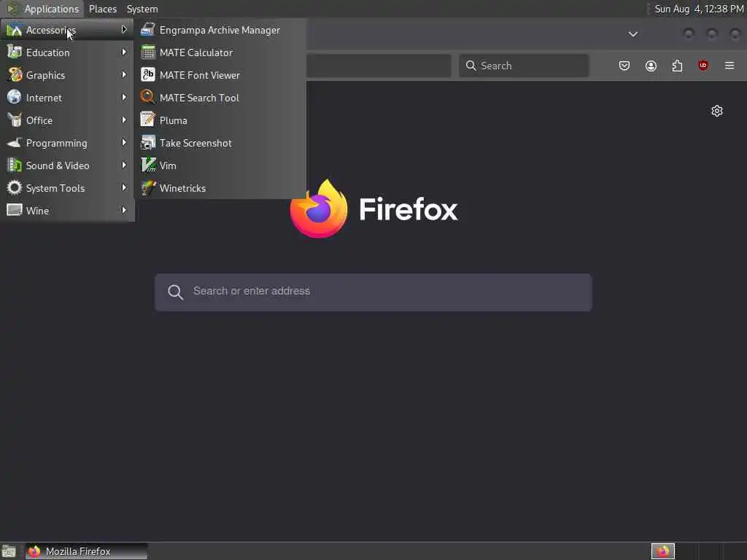This screenshot has width=747, height=560.
Task: Click the Accessories category icon
Action: click(x=15, y=29)
